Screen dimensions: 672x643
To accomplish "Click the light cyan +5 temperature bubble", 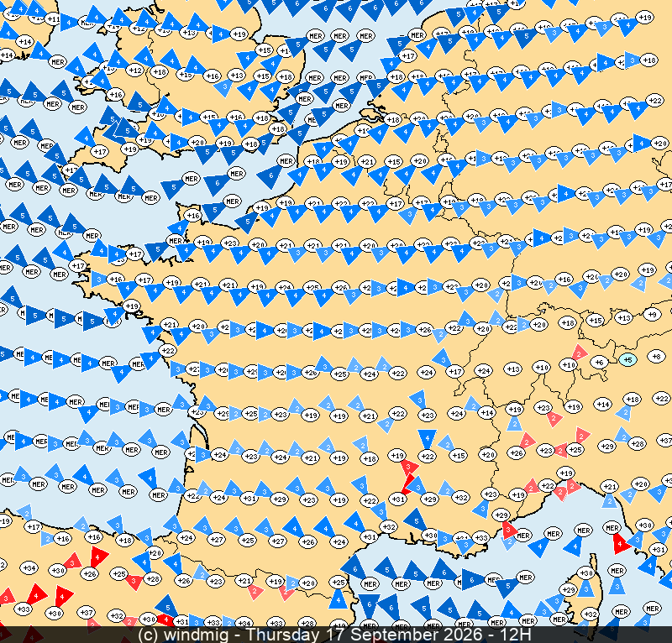I will coord(627,360).
